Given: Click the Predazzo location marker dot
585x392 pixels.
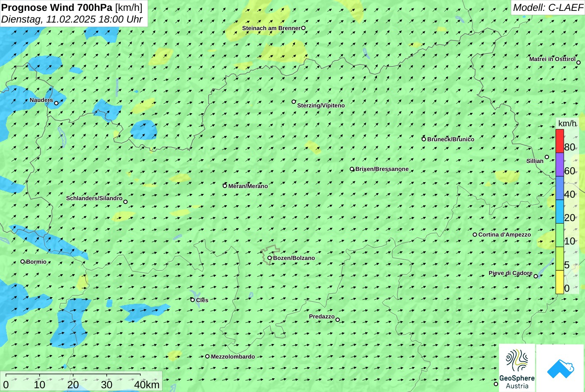Looking at the screenshot, I should (x=338, y=320).
